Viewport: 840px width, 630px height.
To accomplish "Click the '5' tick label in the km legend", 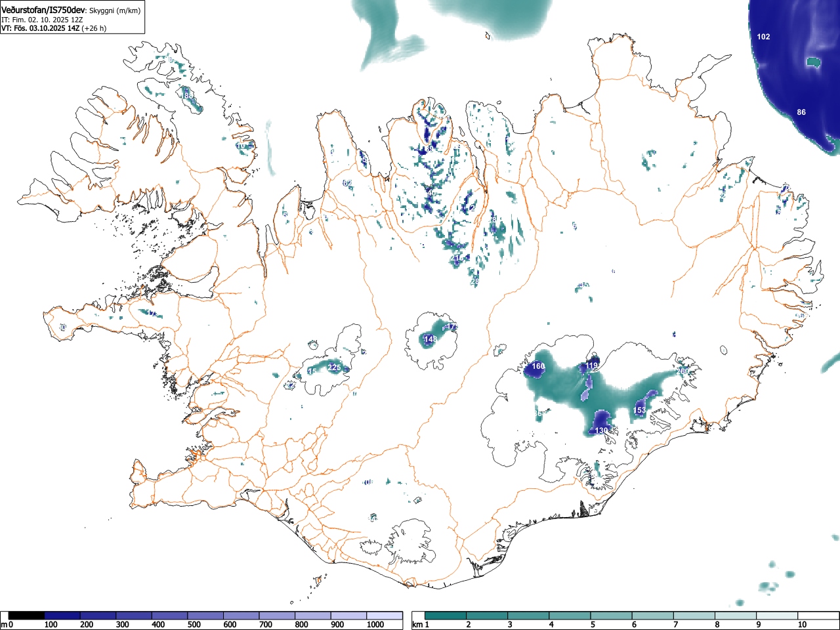I will [593, 625].
